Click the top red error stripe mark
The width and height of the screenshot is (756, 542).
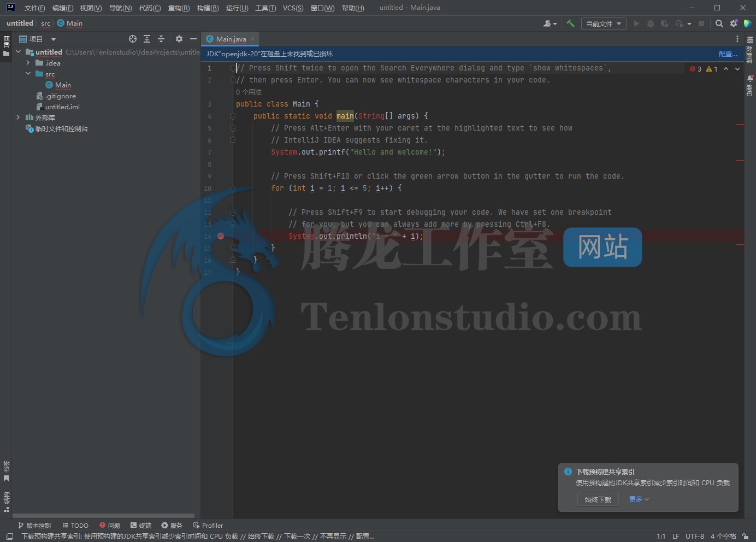click(740, 125)
